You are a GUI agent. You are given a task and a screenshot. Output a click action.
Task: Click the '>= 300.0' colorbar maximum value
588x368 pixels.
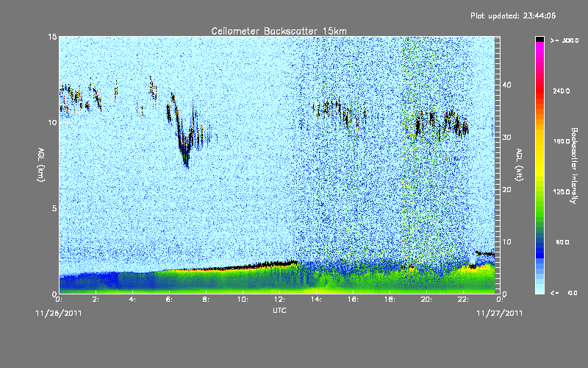[564, 40]
